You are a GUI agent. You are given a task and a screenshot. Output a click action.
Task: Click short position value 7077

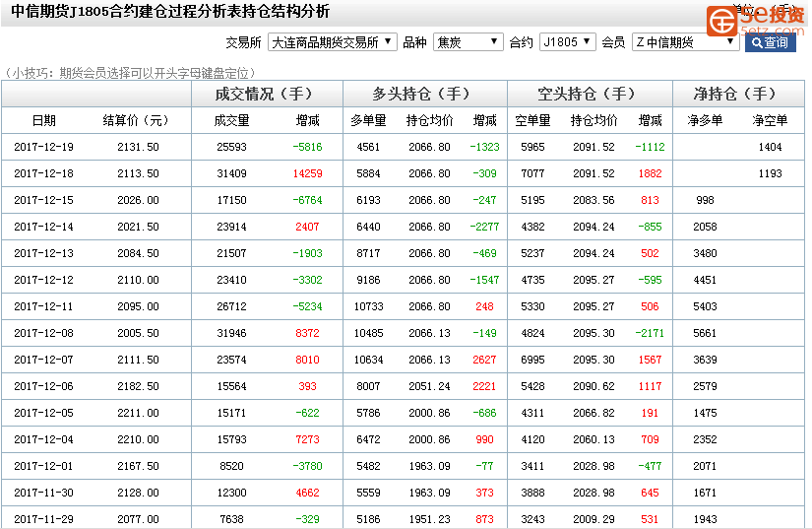point(532,173)
